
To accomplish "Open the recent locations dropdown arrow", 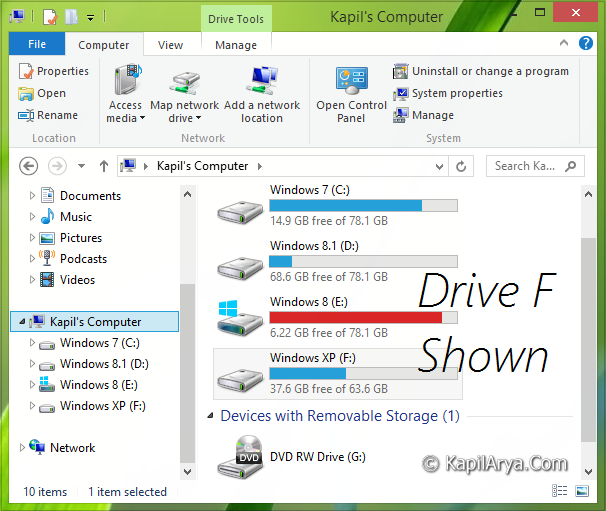I will coord(81,166).
